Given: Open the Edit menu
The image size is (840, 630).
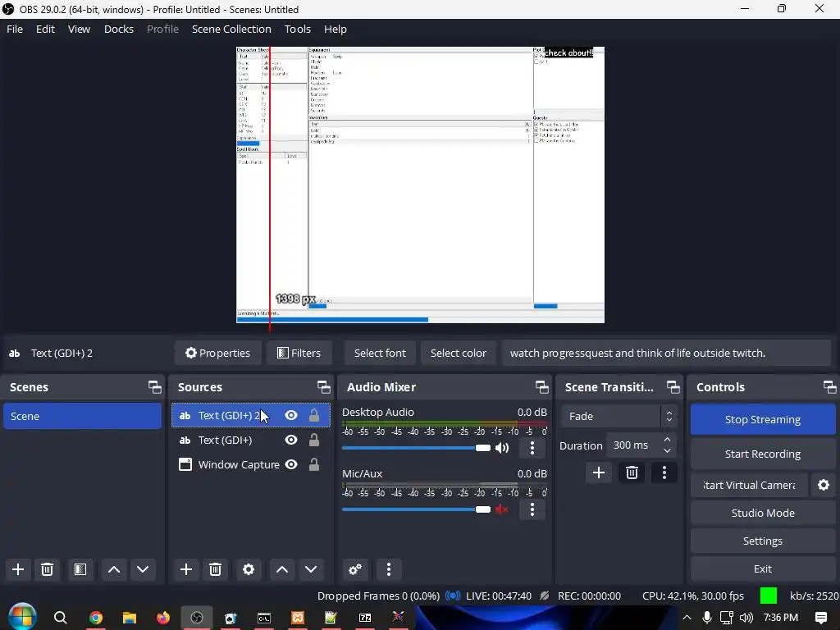Looking at the screenshot, I should click(x=46, y=29).
